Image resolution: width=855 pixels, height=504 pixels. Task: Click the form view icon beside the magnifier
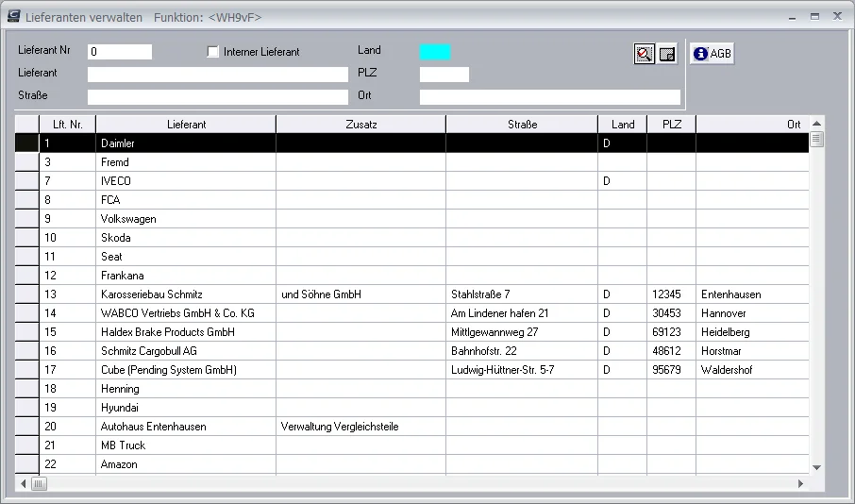(666, 54)
